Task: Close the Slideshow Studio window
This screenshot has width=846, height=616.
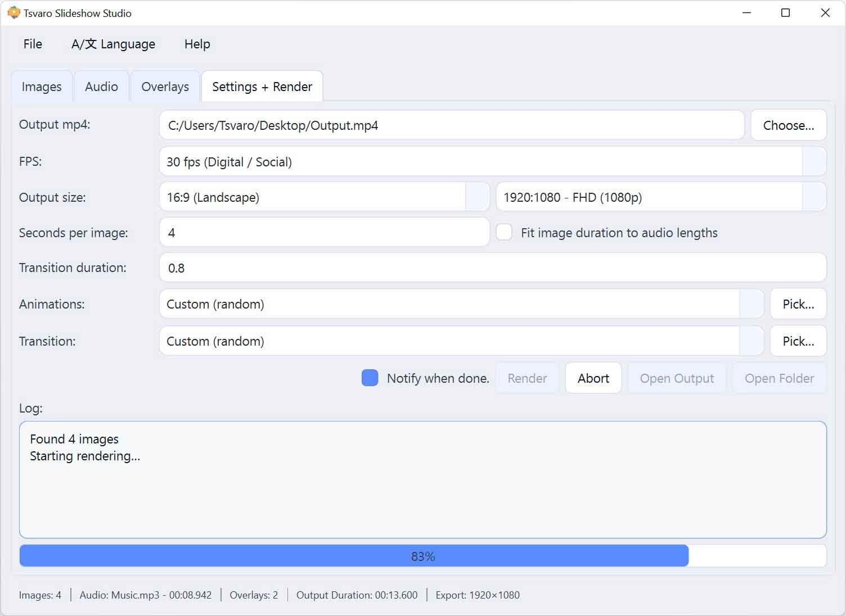Action: pos(825,13)
